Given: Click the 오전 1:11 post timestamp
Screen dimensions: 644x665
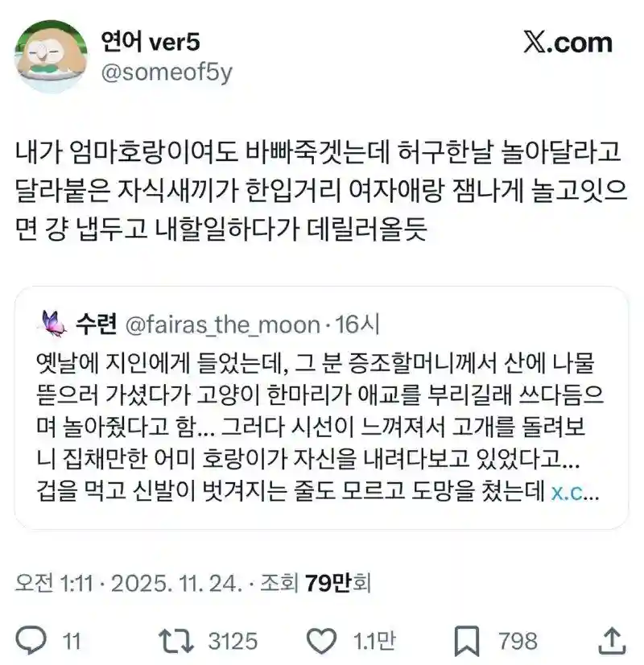Looking at the screenshot, I should pos(54,584).
